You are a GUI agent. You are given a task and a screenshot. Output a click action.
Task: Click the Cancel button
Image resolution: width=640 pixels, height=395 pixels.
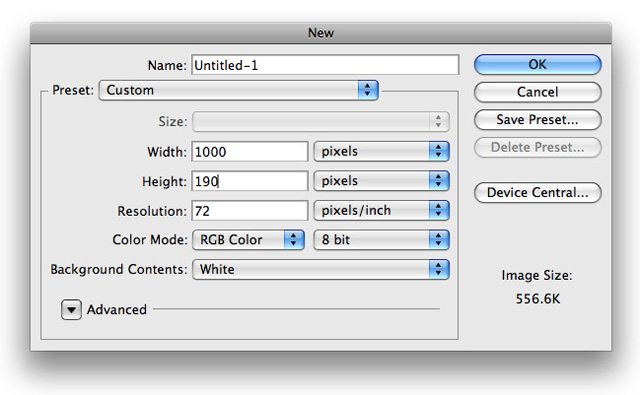(538, 92)
